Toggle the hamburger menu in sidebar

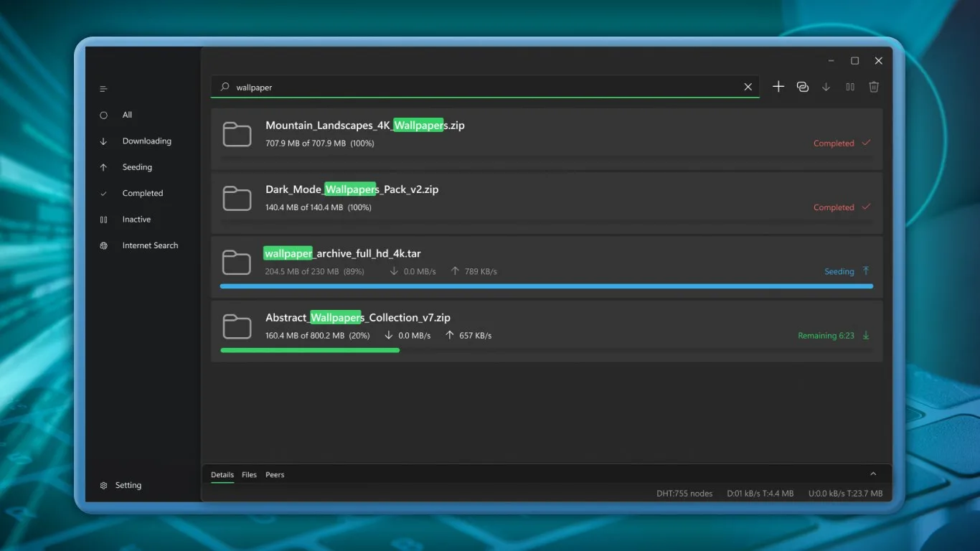coord(103,89)
